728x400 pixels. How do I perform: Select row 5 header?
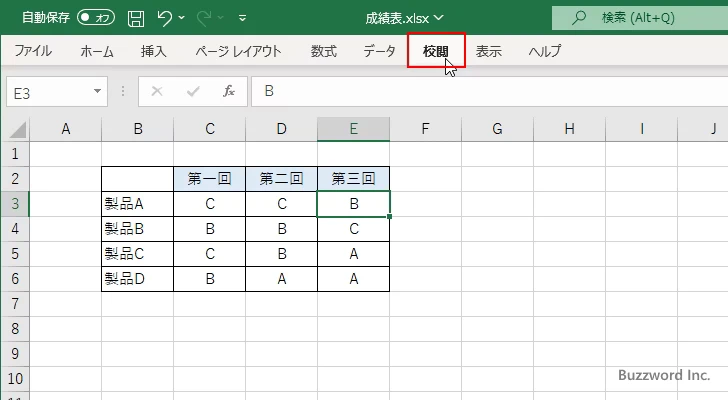tap(15, 254)
